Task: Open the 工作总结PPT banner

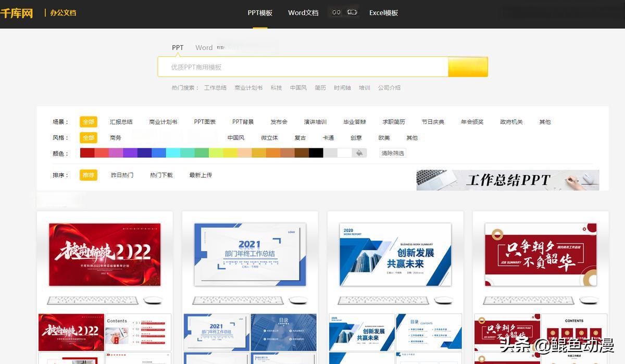Action: pyautogui.click(x=507, y=180)
